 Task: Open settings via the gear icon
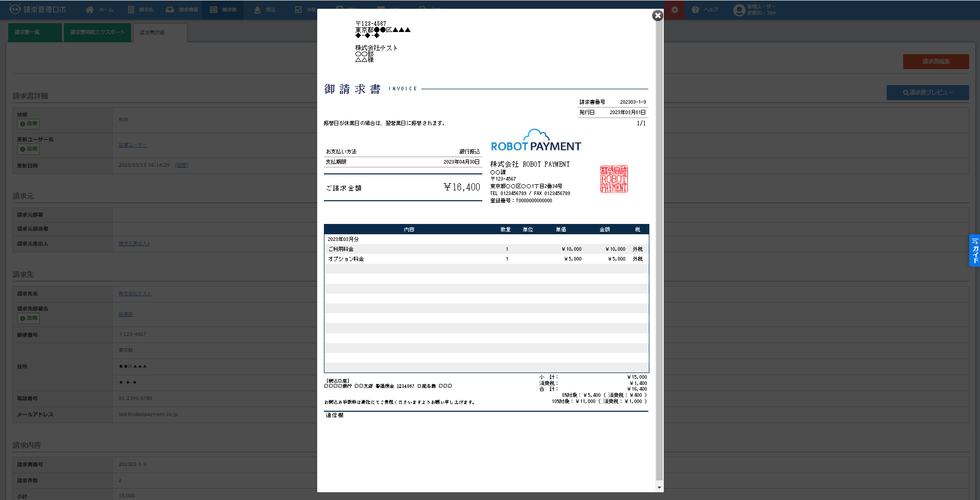pyautogui.click(x=675, y=10)
